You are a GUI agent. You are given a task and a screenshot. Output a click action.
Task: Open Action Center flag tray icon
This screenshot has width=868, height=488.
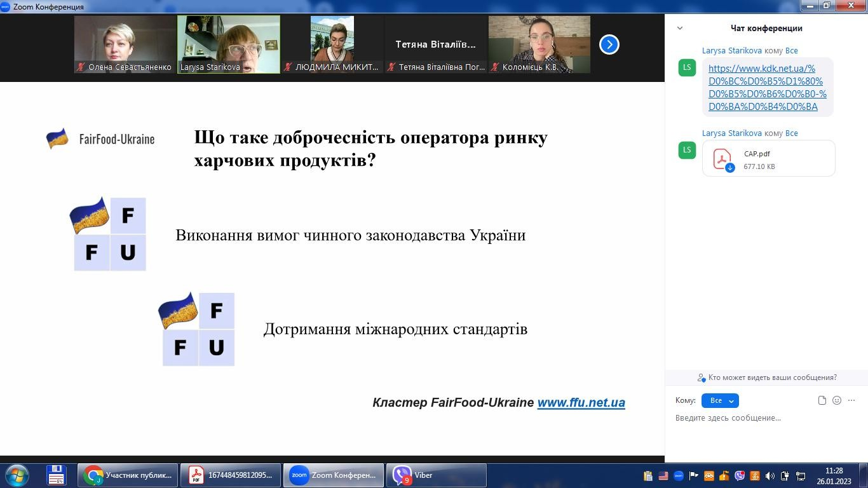pos(694,475)
